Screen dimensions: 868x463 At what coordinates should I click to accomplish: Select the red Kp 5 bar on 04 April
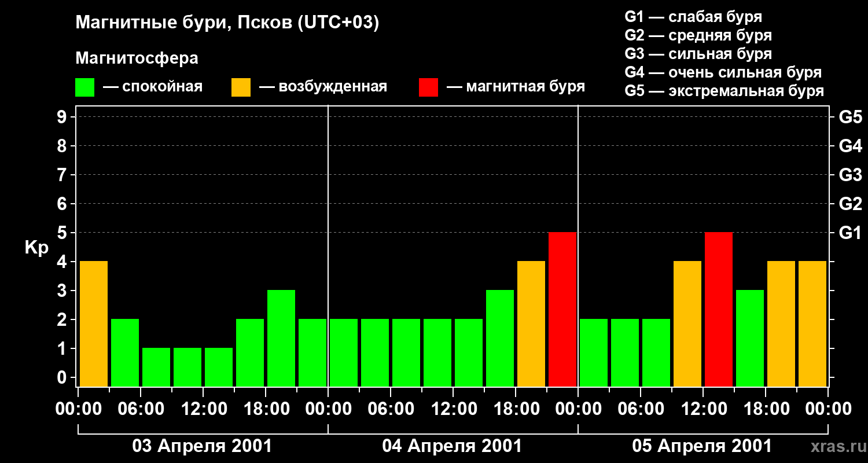(x=562, y=309)
